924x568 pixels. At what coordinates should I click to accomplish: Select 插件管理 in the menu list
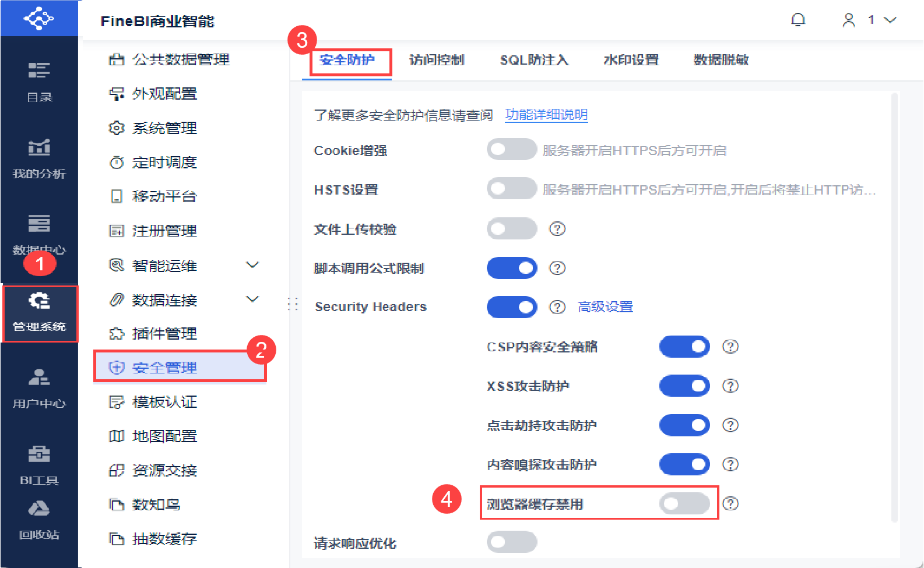[164, 334]
